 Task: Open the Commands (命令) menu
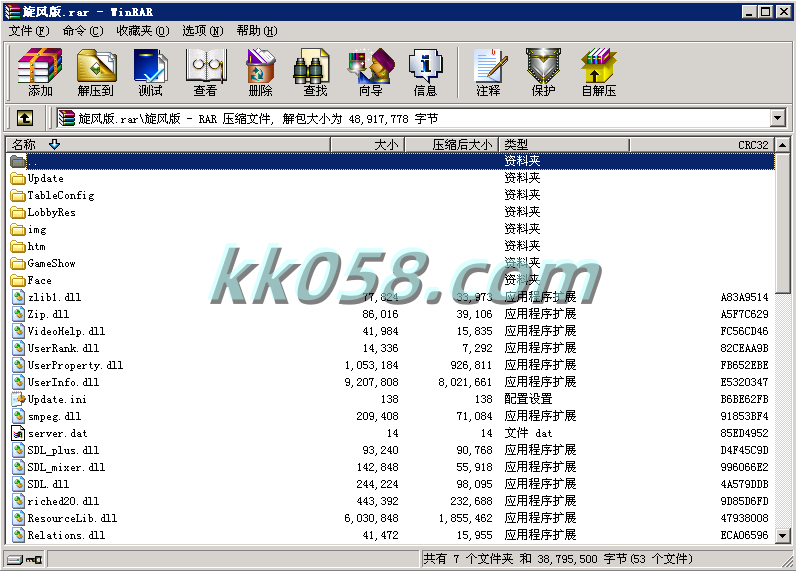(83, 31)
